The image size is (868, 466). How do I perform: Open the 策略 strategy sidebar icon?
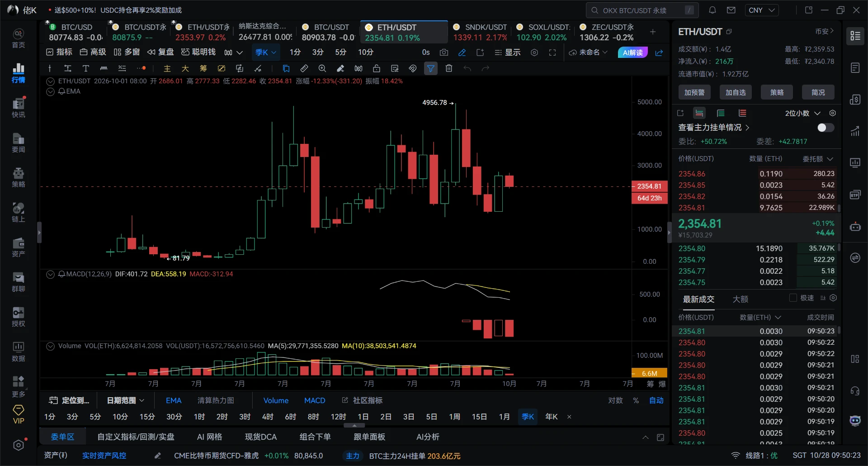(19, 177)
